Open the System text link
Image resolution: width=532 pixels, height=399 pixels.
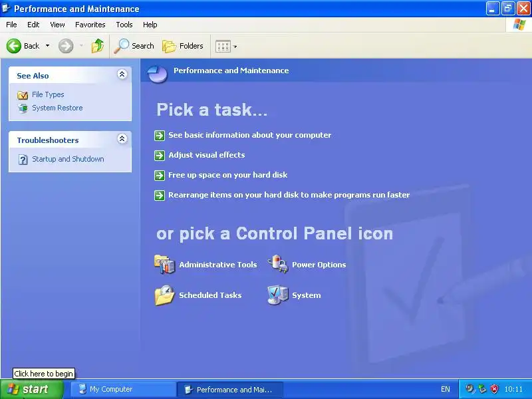[x=307, y=295]
